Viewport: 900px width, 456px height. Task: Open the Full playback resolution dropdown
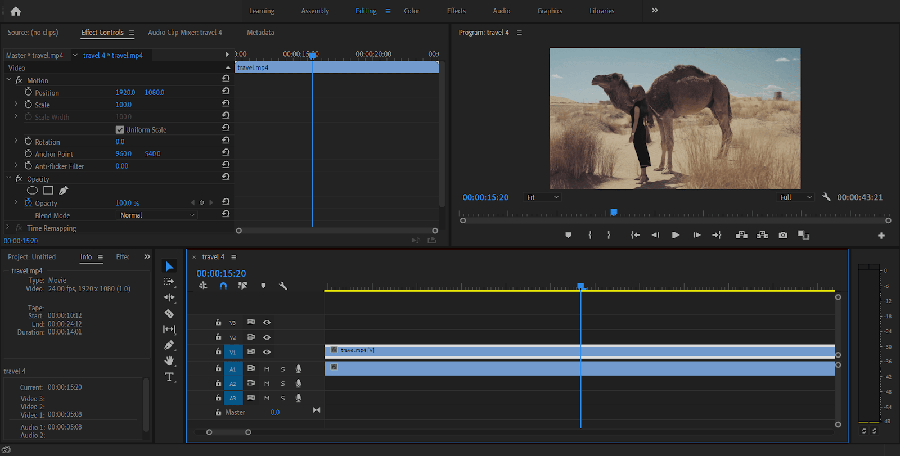point(797,198)
